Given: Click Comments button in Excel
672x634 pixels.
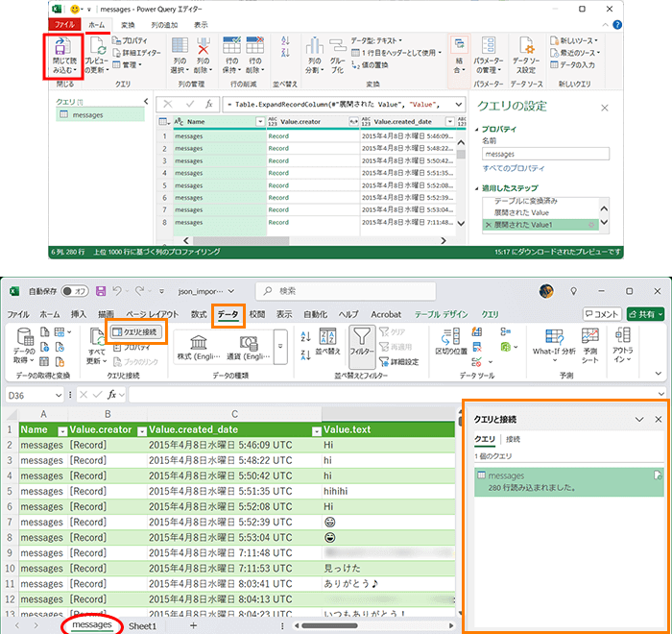Looking at the screenshot, I should [x=602, y=314].
